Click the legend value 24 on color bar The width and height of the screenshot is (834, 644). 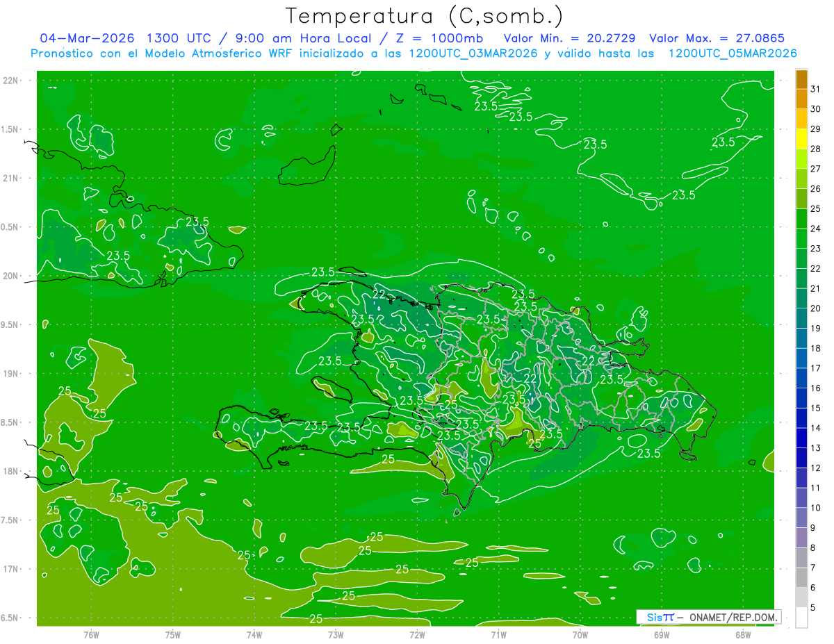815,228
